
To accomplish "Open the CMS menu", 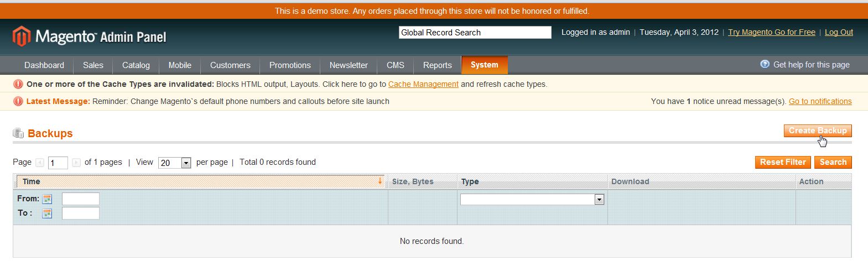I will tap(396, 65).
